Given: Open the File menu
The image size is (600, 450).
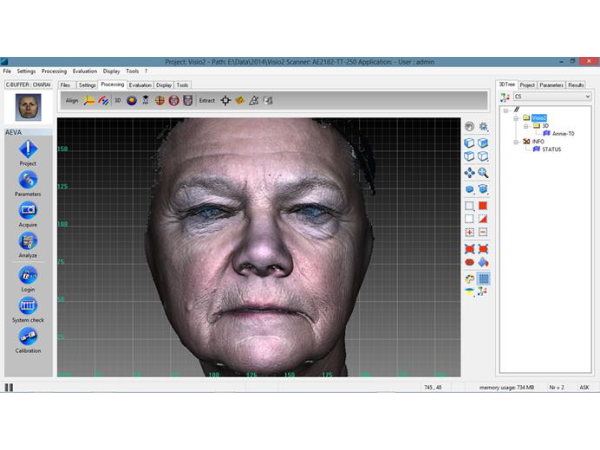Looking at the screenshot, I should click(7, 71).
